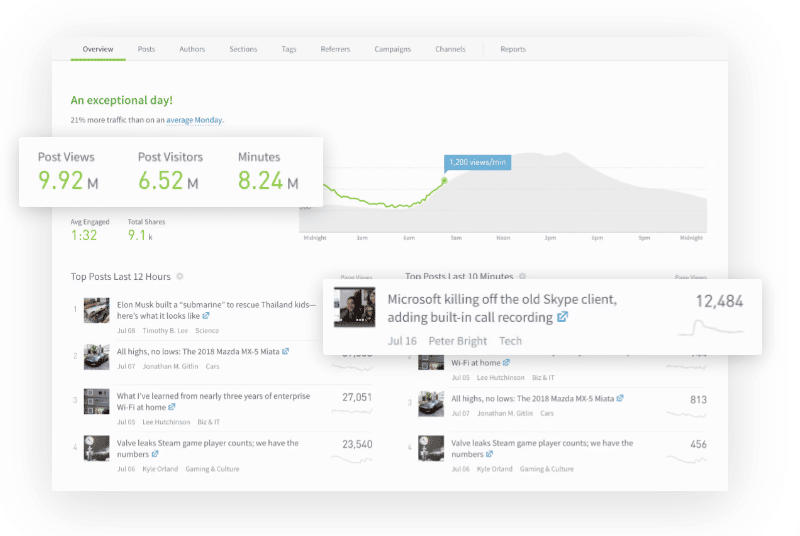The height and width of the screenshot is (536, 800).
Task: Click the Tech section label
Action: [510, 341]
